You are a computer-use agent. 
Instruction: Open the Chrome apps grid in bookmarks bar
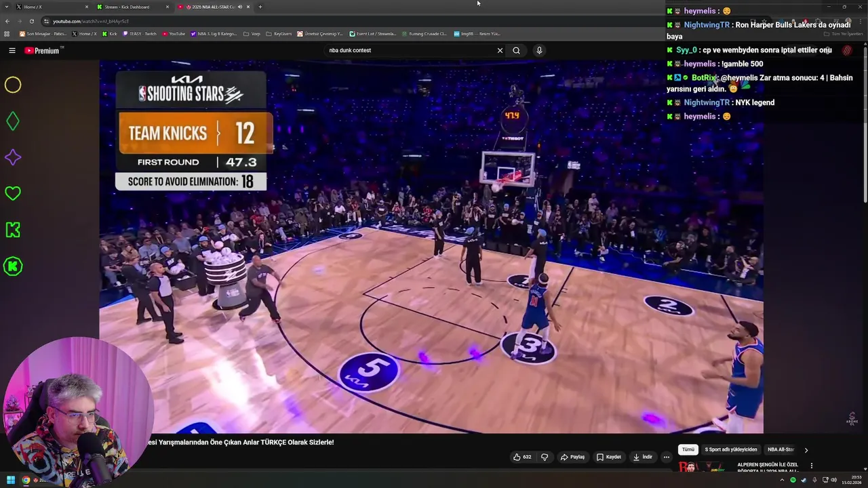pyautogui.click(x=7, y=34)
